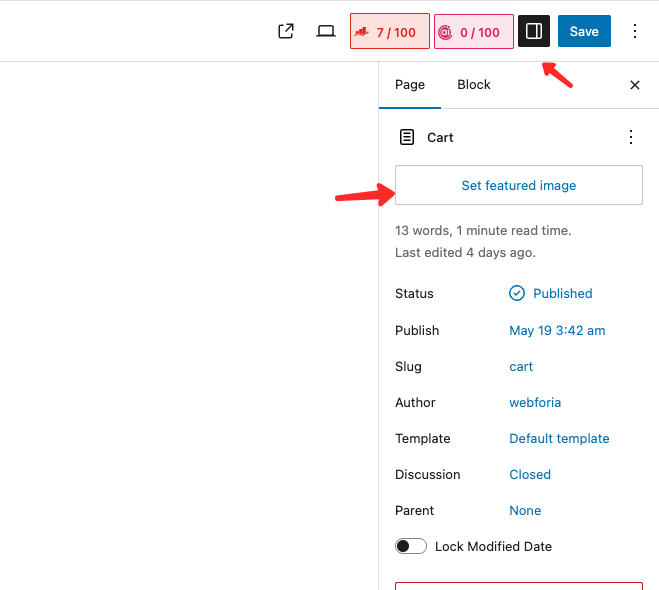The width and height of the screenshot is (659, 590).
Task: Edit the slug value cart
Action: tap(521, 366)
